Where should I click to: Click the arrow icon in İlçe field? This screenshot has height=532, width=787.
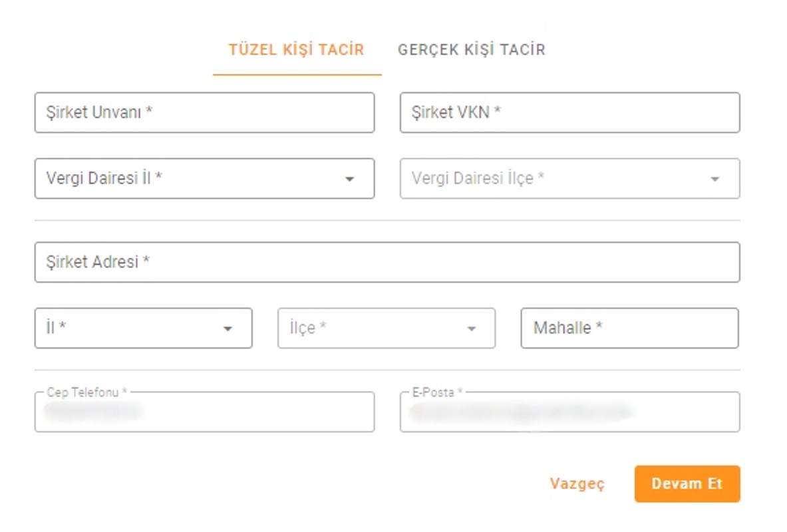[471, 329]
